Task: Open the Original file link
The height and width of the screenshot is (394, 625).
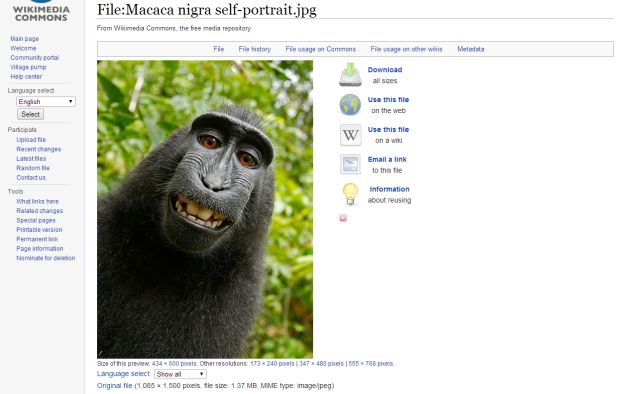Action: [x=114, y=386]
